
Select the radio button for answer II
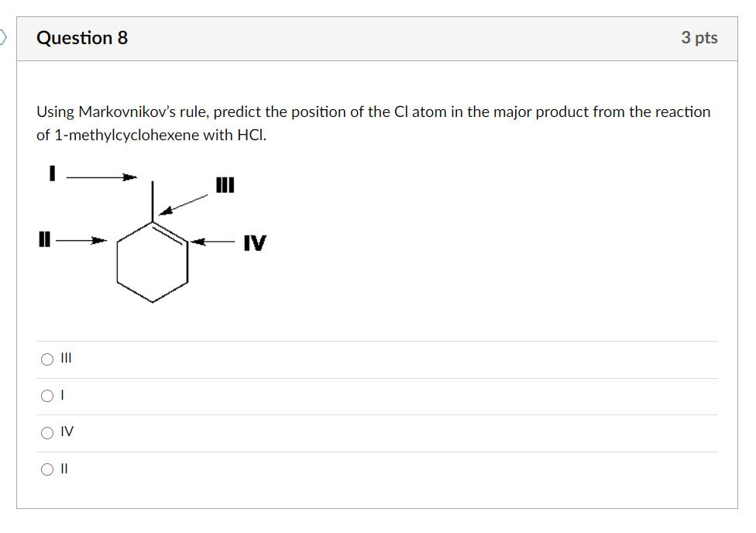pos(46,469)
